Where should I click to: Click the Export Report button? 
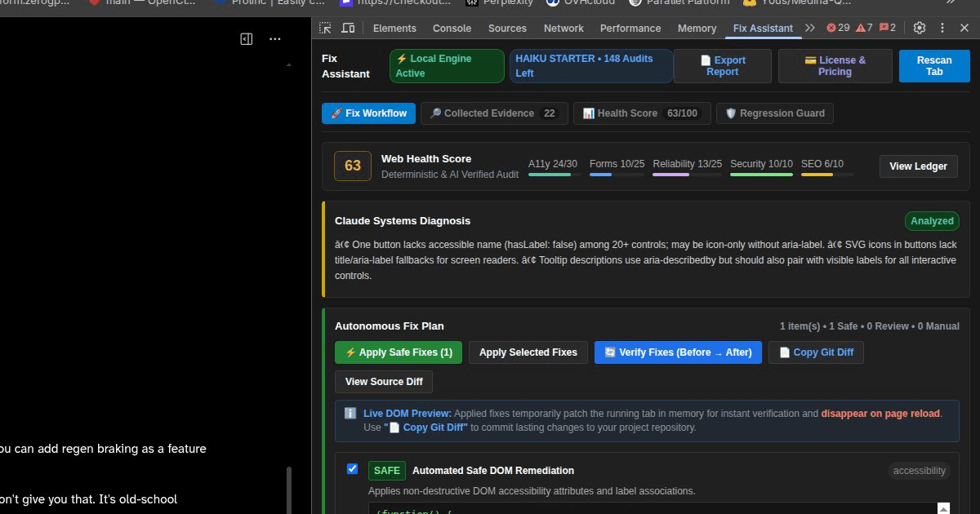click(x=723, y=66)
